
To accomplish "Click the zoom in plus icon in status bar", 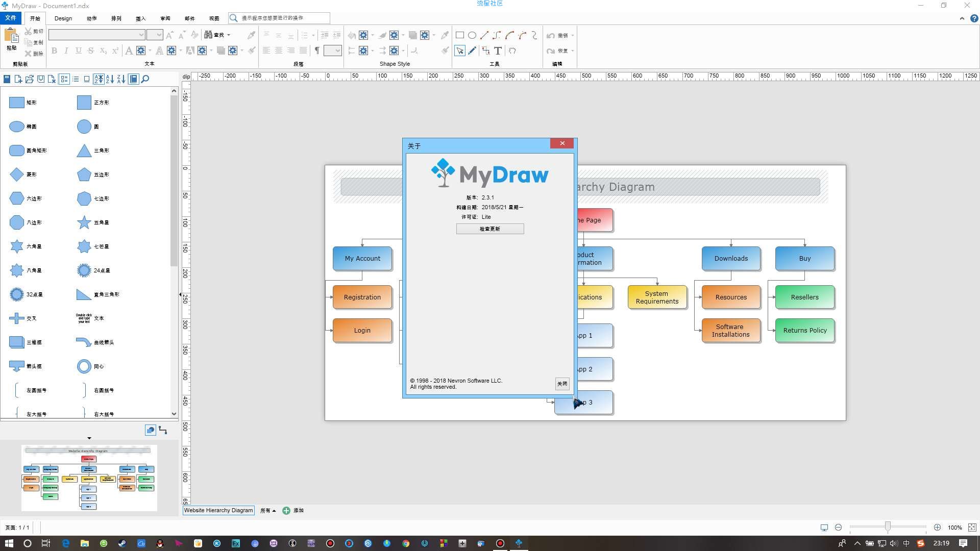I will 937,528.
